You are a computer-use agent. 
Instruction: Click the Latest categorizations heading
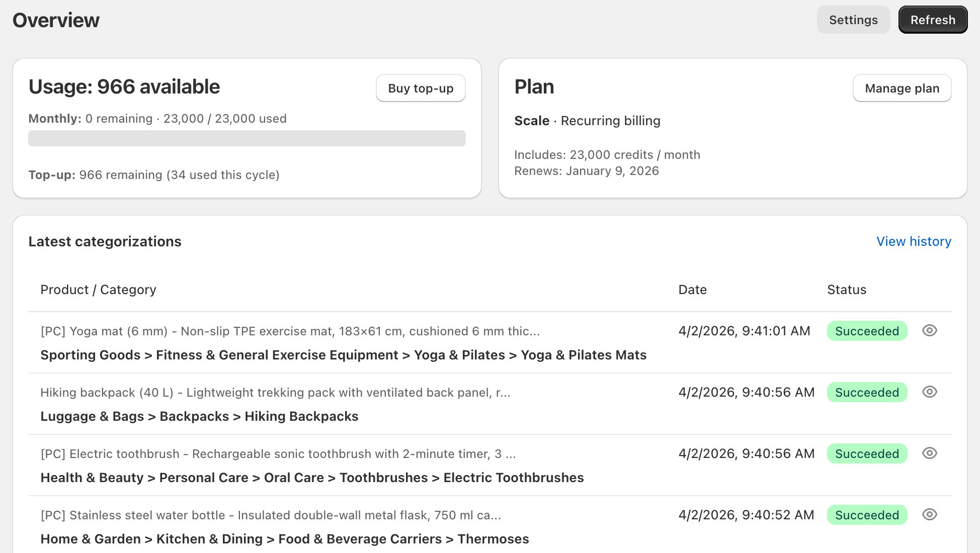105,241
